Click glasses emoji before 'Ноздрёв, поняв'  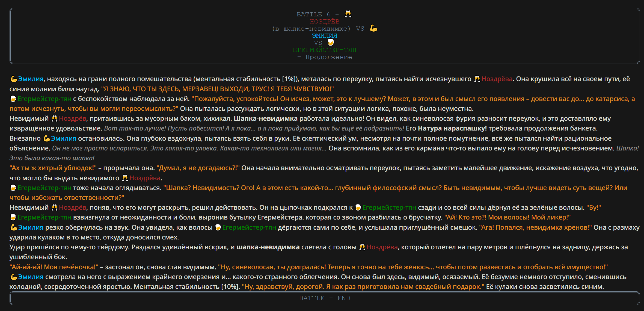coord(54,208)
